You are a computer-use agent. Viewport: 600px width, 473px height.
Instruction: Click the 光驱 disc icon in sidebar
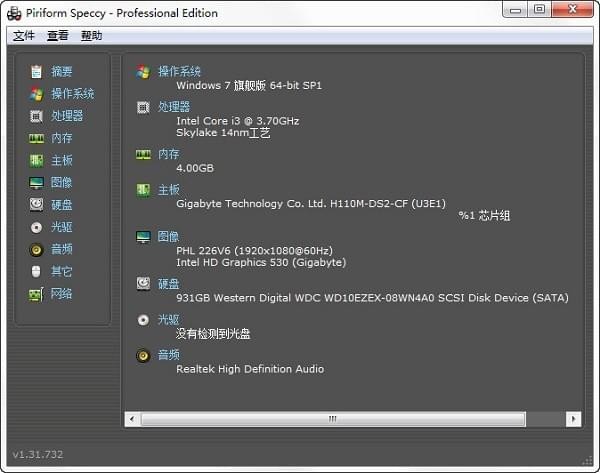click(36, 227)
